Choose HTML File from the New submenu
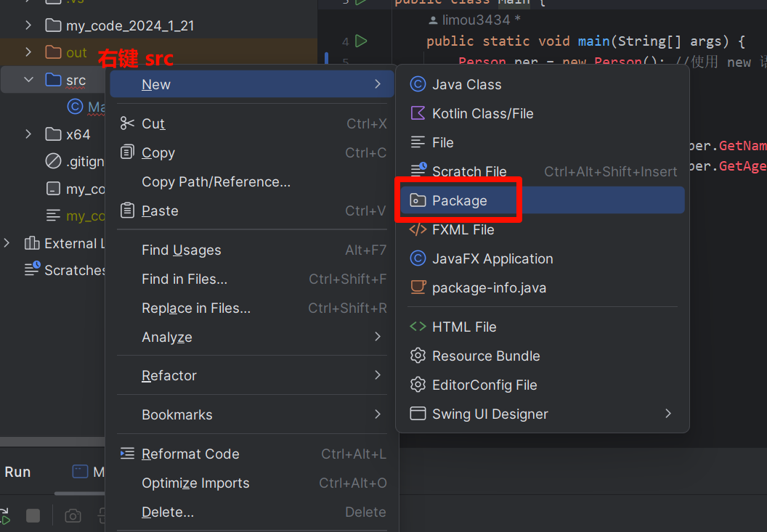This screenshot has width=767, height=532. click(464, 327)
